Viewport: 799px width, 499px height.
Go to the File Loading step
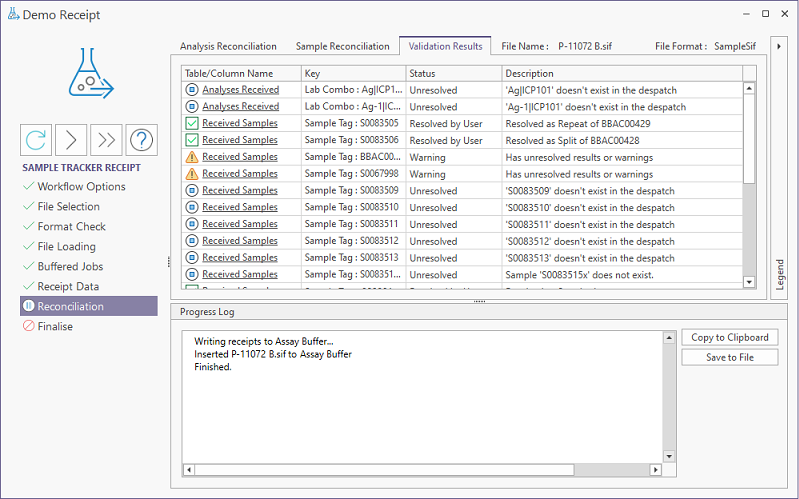66,246
